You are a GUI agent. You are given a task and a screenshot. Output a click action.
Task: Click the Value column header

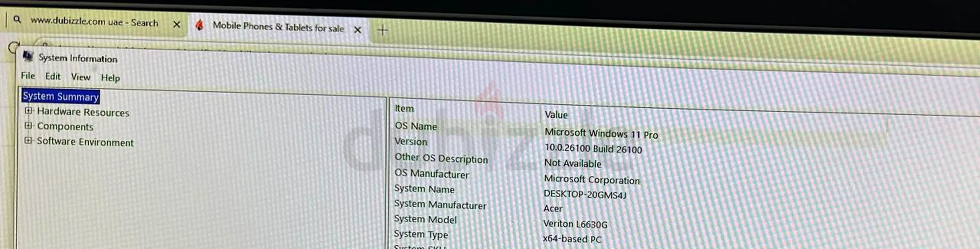556,115
